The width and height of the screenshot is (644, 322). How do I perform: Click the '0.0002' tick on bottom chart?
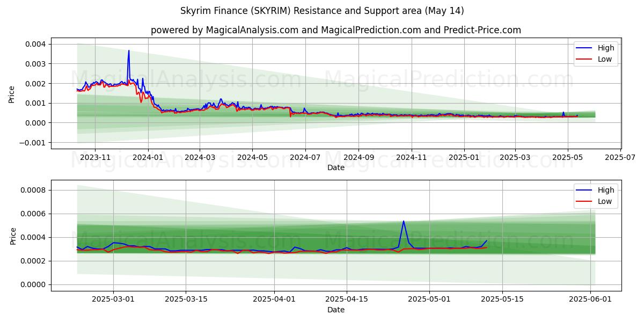coord(34,261)
